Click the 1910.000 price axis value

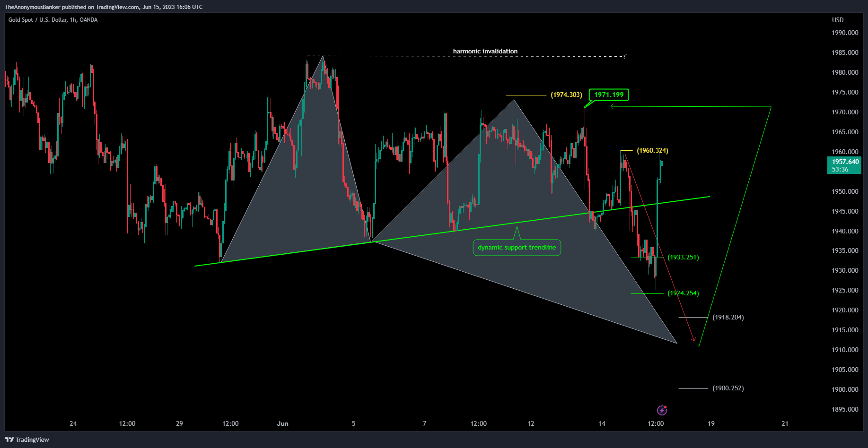point(845,350)
